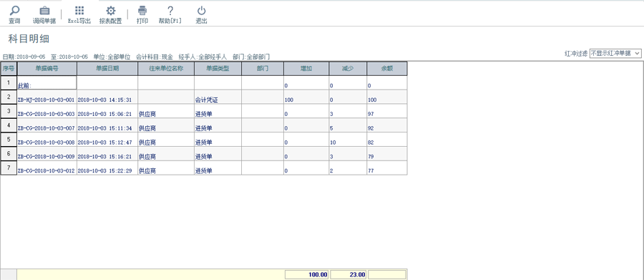Click the 退出 power icon

pyautogui.click(x=201, y=15)
